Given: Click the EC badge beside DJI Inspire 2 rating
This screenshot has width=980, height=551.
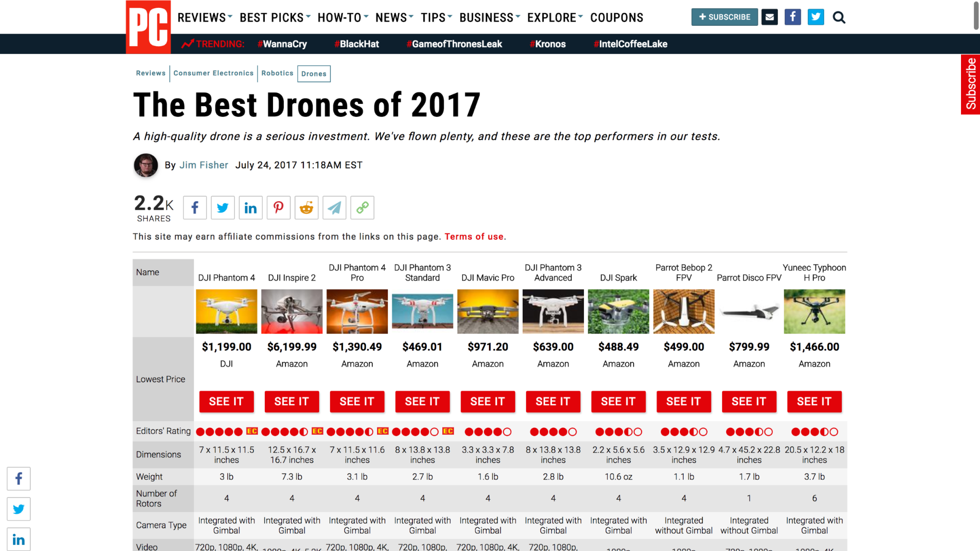Looking at the screenshot, I should [317, 431].
